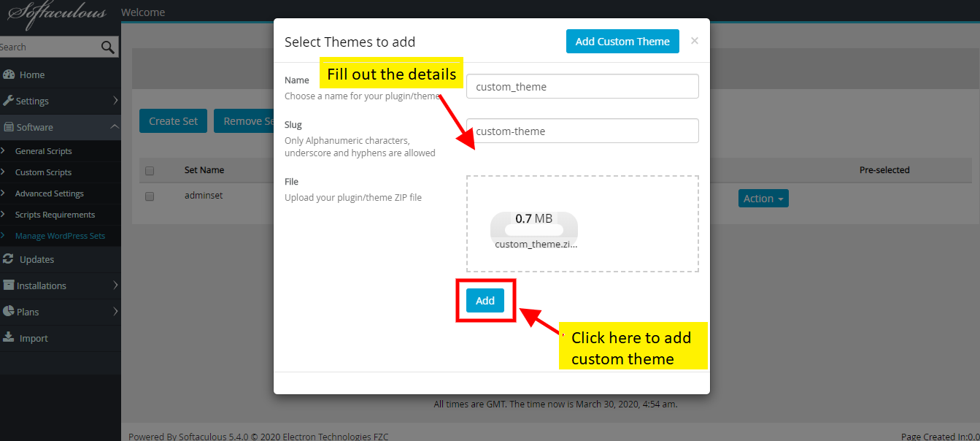This screenshot has height=441, width=980.
Task: Click the Settings wrench icon
Action: [9, 101]
